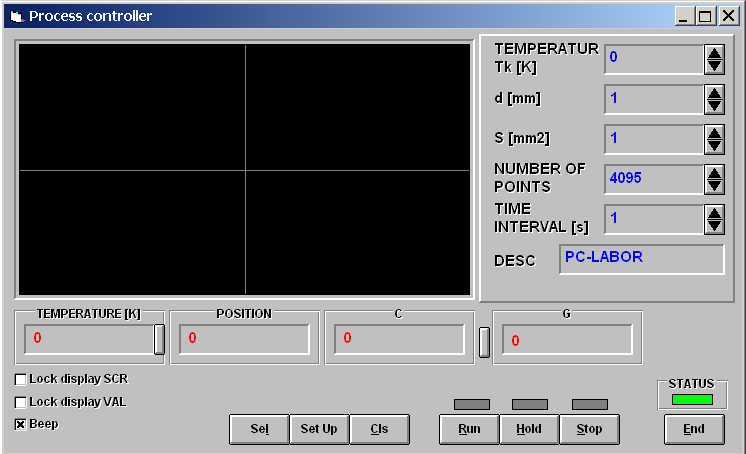This screenshot has height=454, width=746.
Task: Click the TIME INTERVAL [s] input field
Action: coord(654,219)
